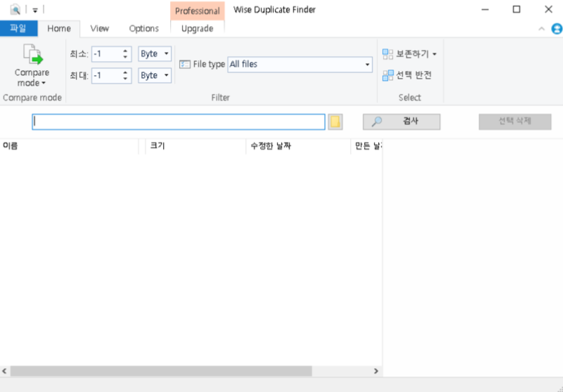
Task: Click the 최소 size value field
Action: click(107, 54)
